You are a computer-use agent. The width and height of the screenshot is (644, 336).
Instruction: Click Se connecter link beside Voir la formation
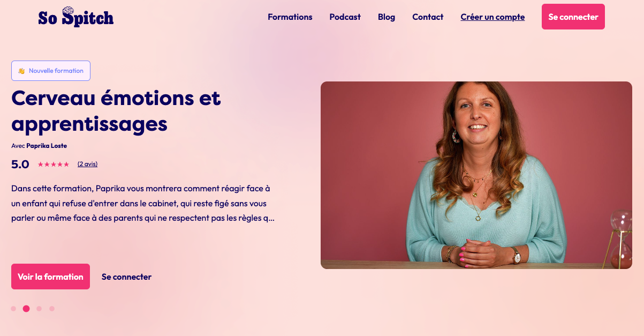pyautogui.click(x=126, y=277)
